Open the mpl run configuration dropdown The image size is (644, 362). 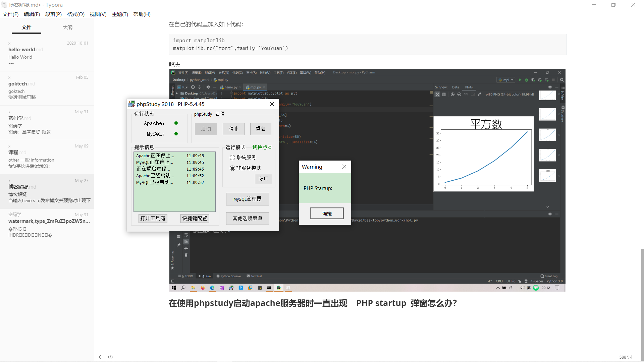tap(511, 80)
